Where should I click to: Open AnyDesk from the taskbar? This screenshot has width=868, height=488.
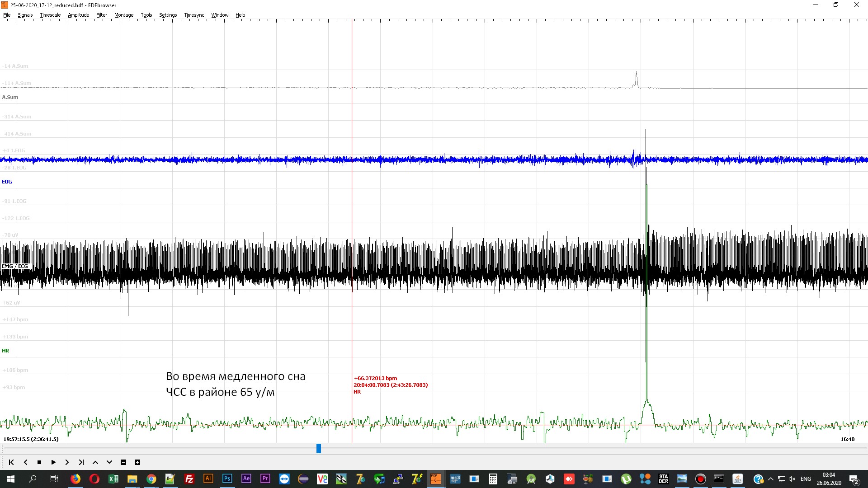click(569, 479)
